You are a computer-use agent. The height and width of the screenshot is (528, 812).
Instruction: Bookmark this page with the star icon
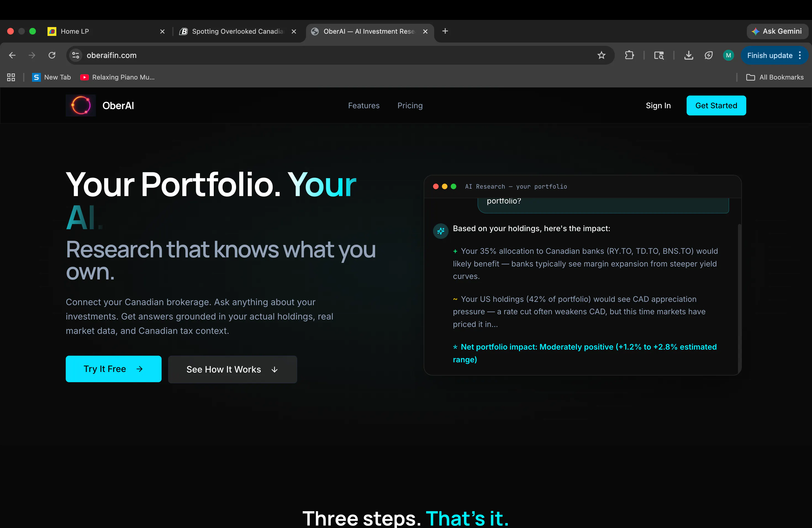point(601,55)
